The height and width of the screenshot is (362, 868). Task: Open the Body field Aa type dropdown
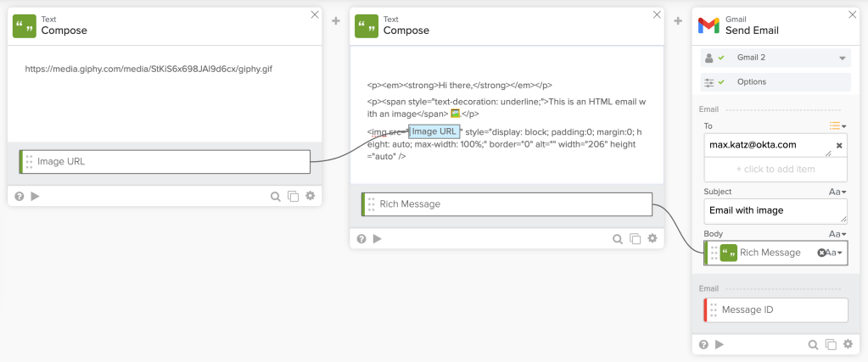click(x=837, y=234)
